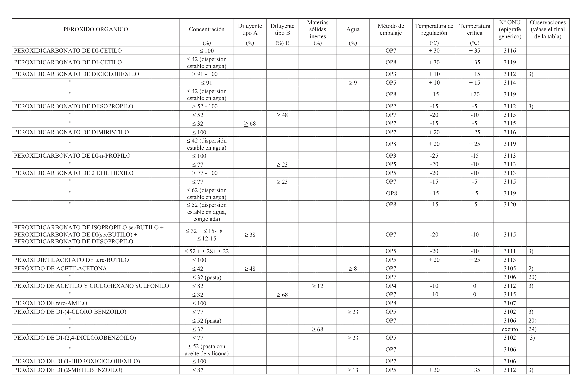Click the '≥ 13' agua cell
The image size is (581, 392).
click(x=353, y=370)
